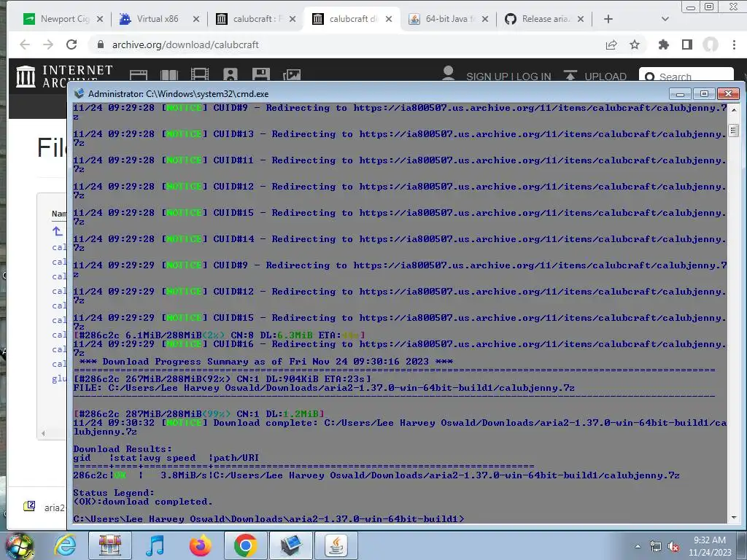
Task: Close the Virtual x86 tab
Action: click(196, 19)
